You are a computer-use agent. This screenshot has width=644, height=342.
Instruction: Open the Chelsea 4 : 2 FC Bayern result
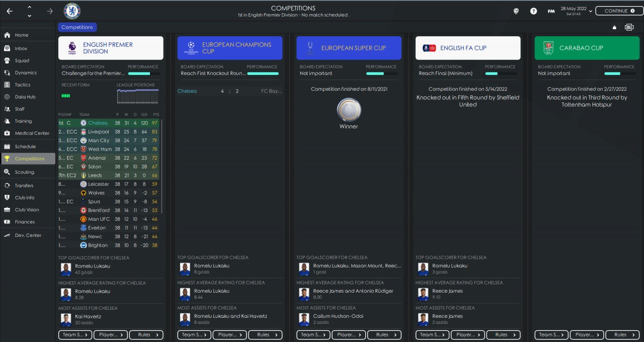pyautogui.click(x=230, y=91)
